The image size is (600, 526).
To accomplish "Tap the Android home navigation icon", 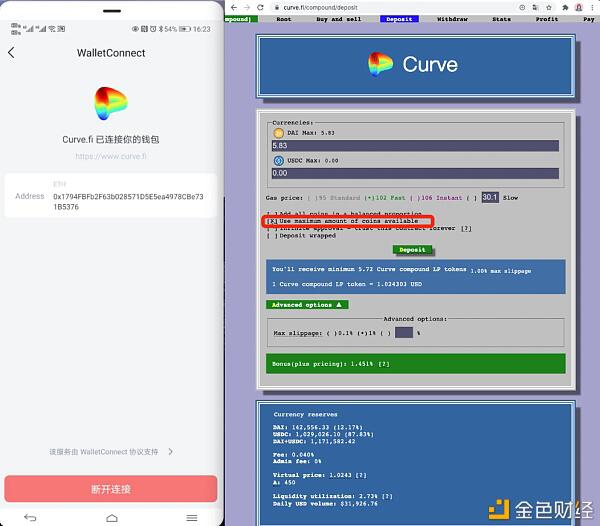I will pos(112,518).
